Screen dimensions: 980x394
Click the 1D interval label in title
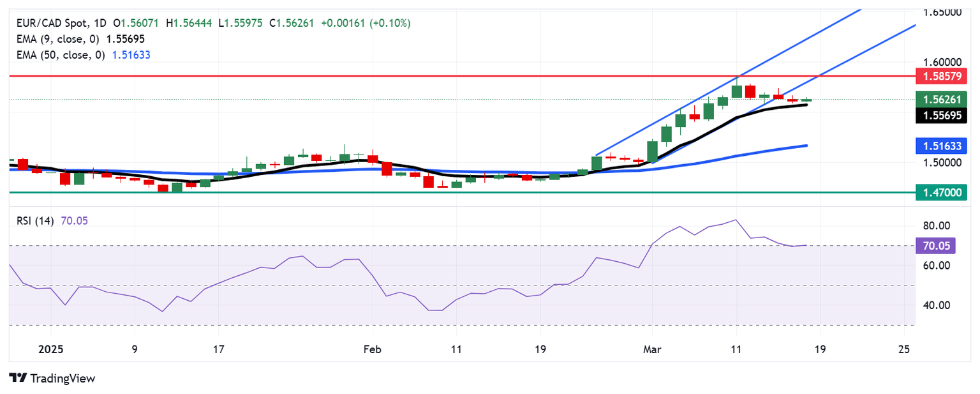99,23
